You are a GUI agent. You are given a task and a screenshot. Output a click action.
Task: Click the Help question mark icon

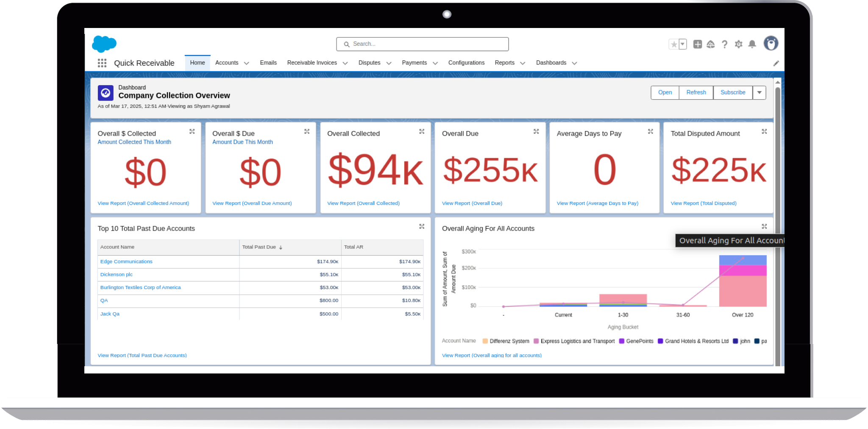point(724,44)
